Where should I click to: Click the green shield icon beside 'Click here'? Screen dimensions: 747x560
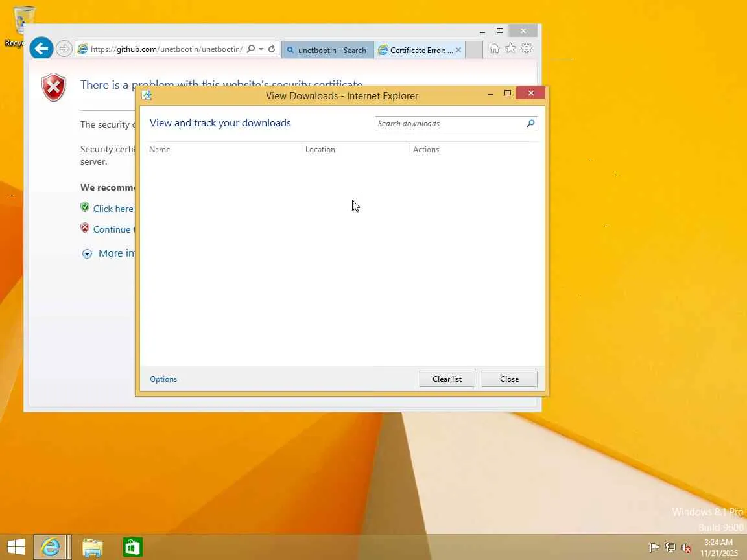point(85,207)
